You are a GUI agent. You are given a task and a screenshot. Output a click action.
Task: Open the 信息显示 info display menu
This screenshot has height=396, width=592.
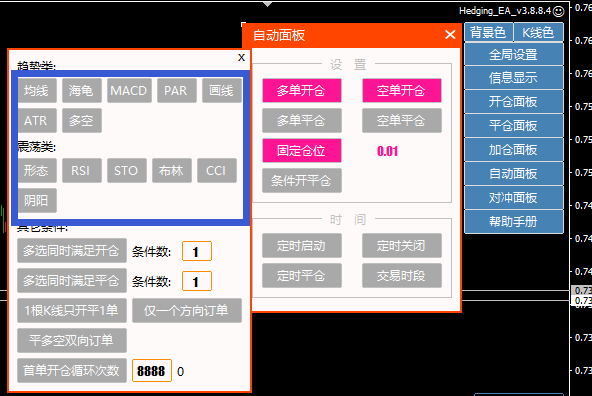pyautogui.click(x=514, y=78)
